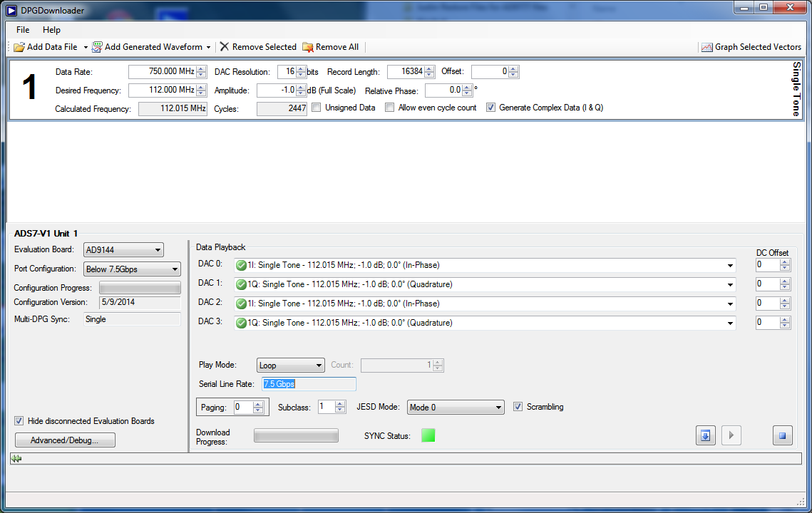Click the Advanced/Debug button
The height and width of the screenshot is (513, 812).
tap(65, 440)
